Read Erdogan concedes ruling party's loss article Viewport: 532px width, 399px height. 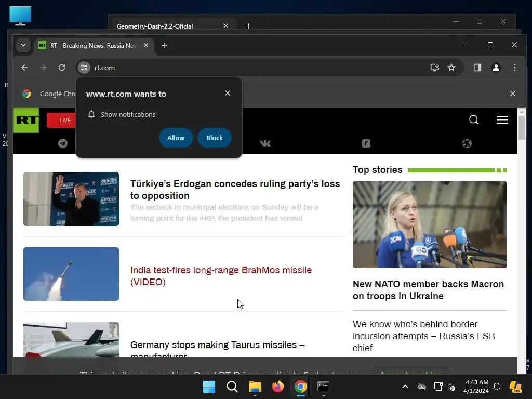[x=235, y=190]
